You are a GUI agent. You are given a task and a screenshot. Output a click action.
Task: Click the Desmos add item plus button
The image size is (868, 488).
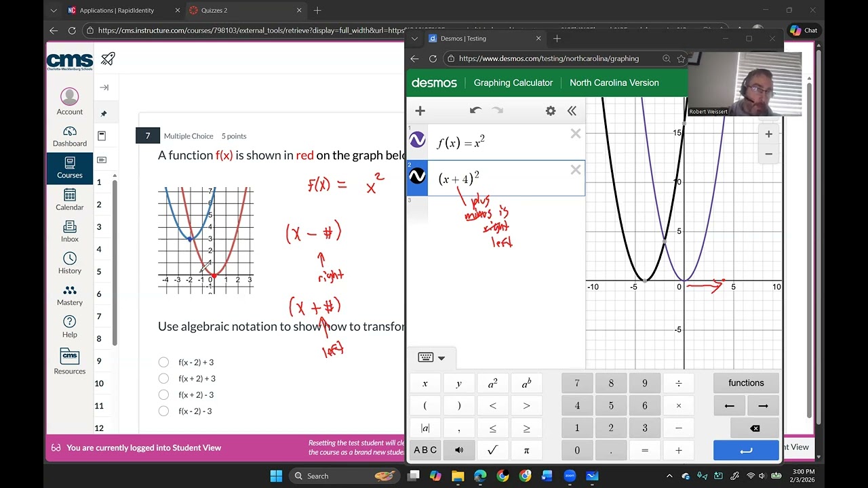[420, 110]
